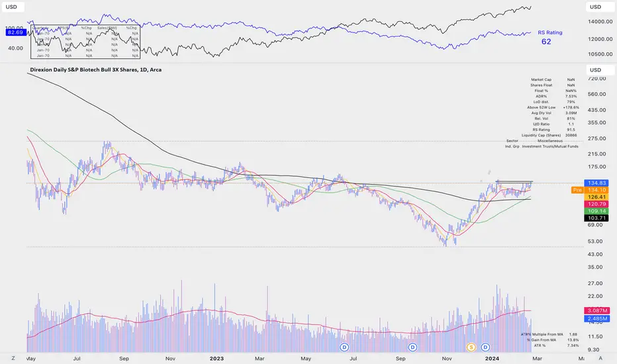Image resolution: width=617 pixels, height=364 pixels.
Task: Click the 'Avg Dly Vol' 3.09M row
Action: click(x=554, y=113)
